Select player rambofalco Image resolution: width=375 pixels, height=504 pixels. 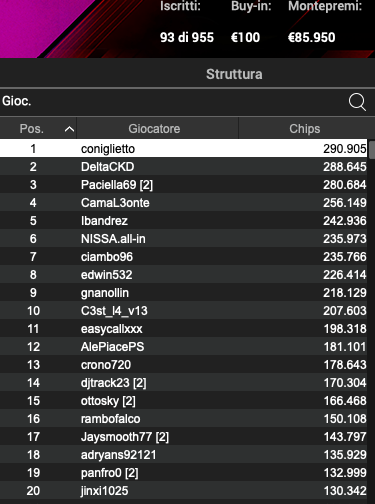click(x=110, y=419)
